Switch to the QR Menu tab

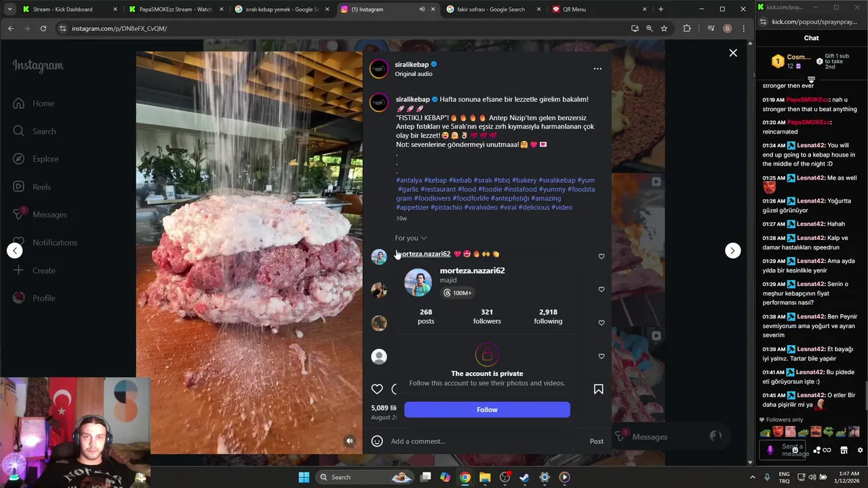[600, 9]
